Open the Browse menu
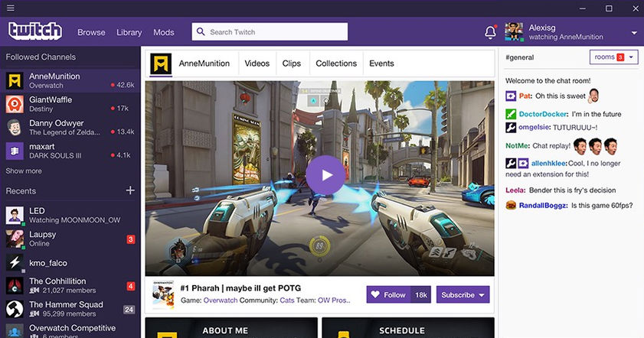The image size is (644, 338). (x=91, y=32)
